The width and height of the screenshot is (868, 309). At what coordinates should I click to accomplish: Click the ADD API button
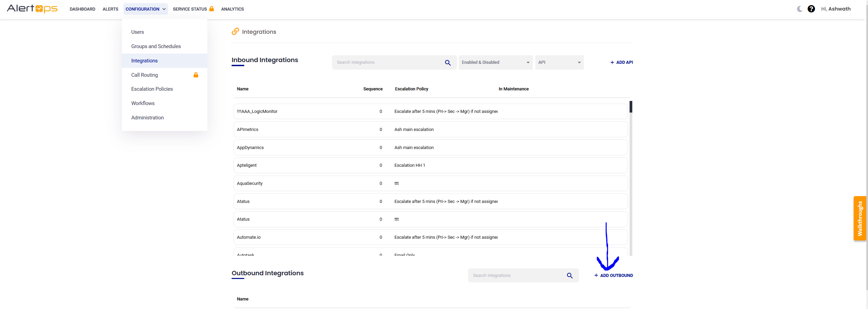click(622, 62)
